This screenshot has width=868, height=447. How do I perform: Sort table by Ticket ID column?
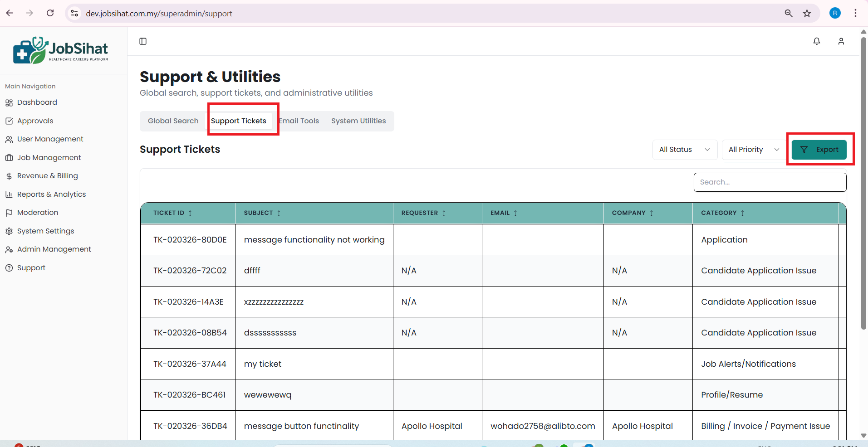tap(190, 213)
